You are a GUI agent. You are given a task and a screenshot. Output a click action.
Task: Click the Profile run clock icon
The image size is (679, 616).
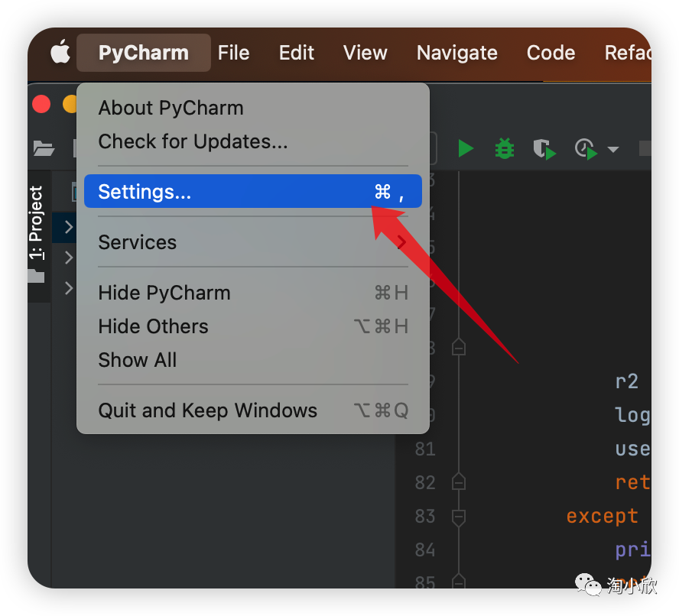(585, 149)
